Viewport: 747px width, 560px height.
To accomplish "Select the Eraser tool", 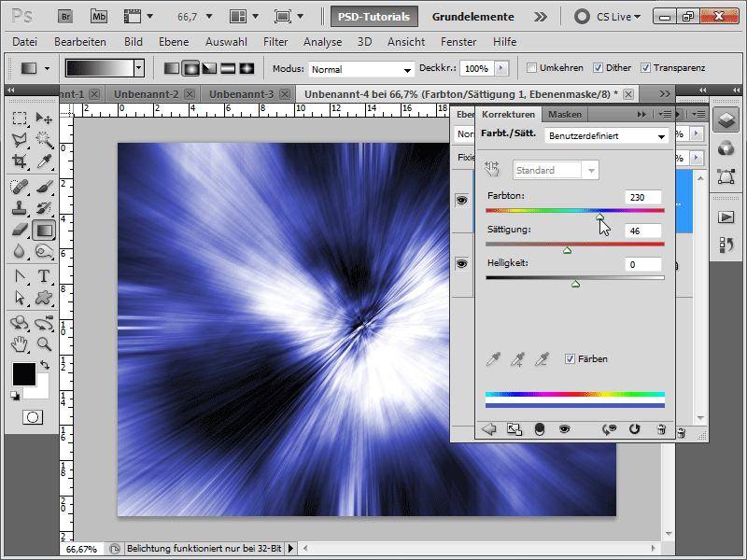I will coord(20,230).
